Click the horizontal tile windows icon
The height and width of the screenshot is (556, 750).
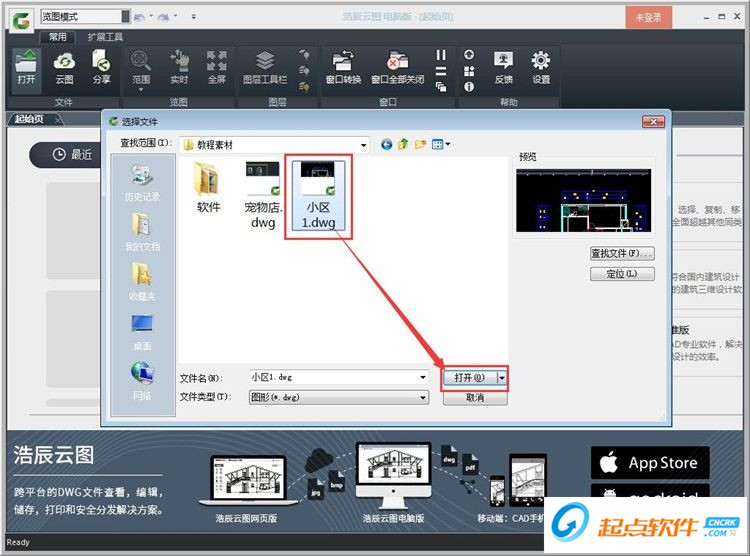pos(441,71)
